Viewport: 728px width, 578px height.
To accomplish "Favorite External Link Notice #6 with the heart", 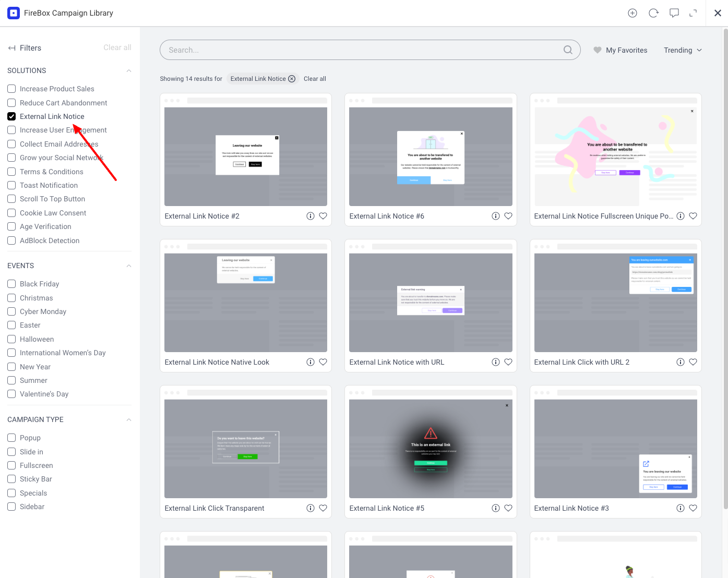I will (x=508, y=215).
